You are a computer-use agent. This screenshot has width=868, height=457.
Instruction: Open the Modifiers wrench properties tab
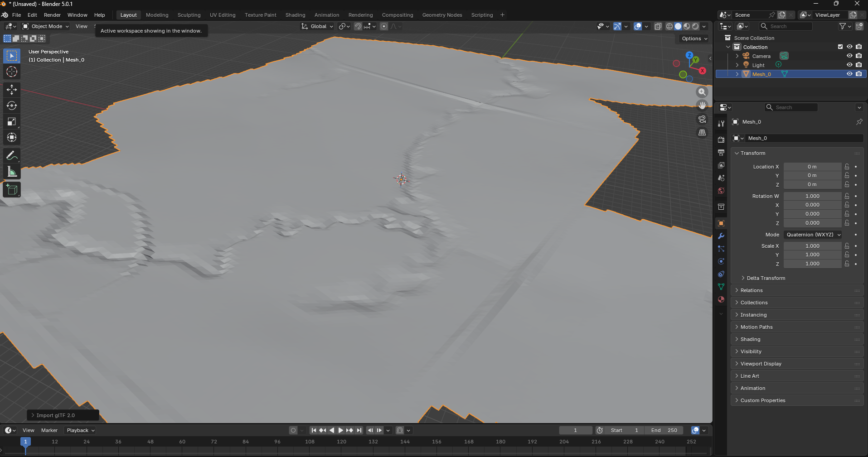[x=721, y=236]
